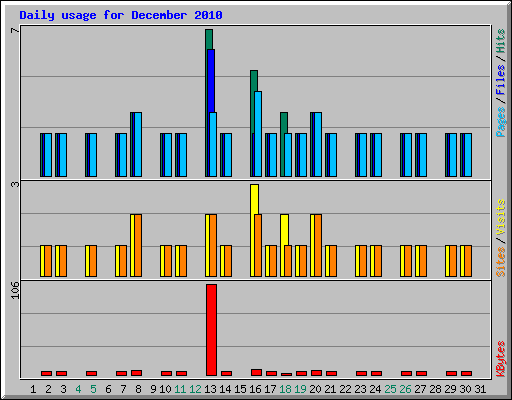Click day "10" on the x-axis
512x400 pixels.
point(165,389)
